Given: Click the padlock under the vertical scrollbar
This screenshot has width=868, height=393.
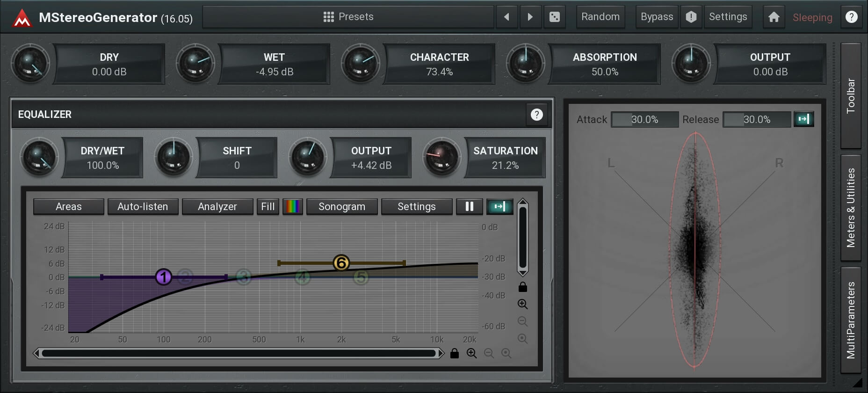Looking at the screenshot, I should pyautogui.click(x=522, y=287).
